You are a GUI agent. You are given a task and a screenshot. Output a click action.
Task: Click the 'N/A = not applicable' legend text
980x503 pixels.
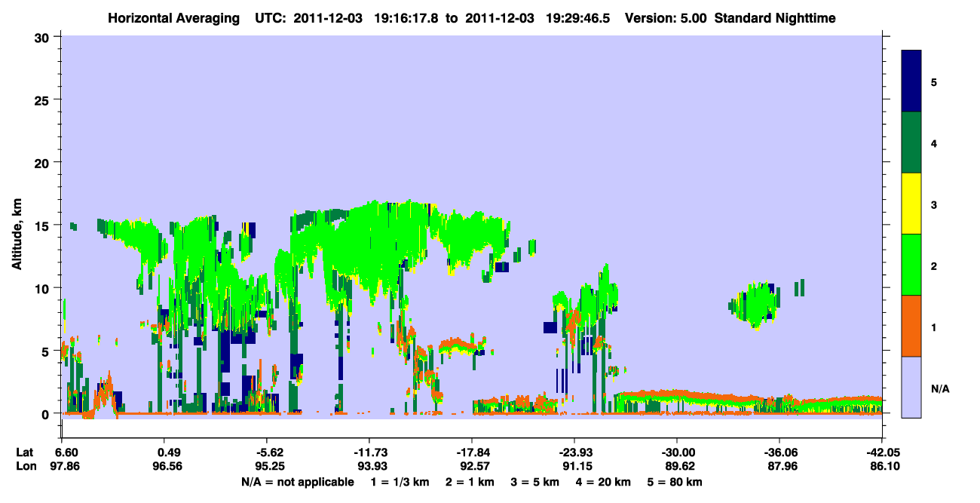298,482
